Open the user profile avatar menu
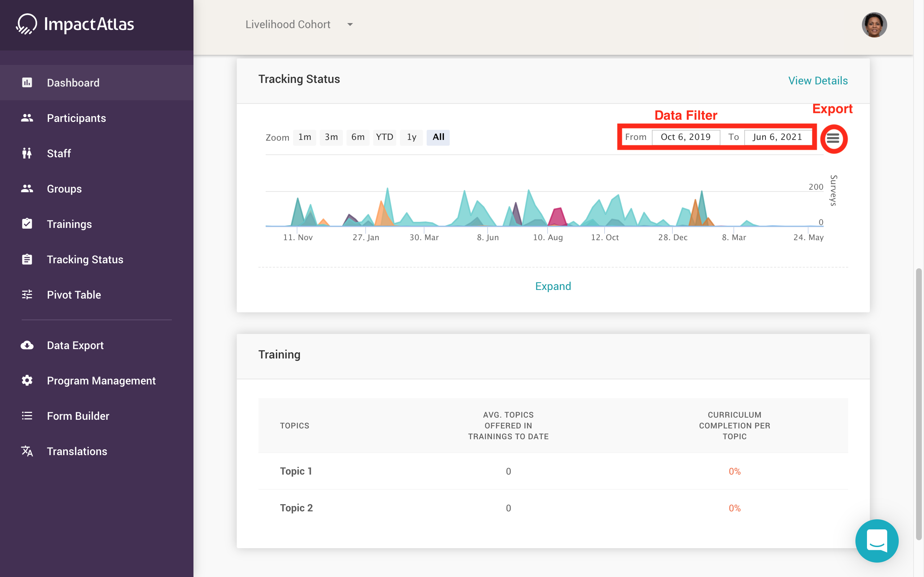This screenshot has width=924, height=577. point(873,25)
